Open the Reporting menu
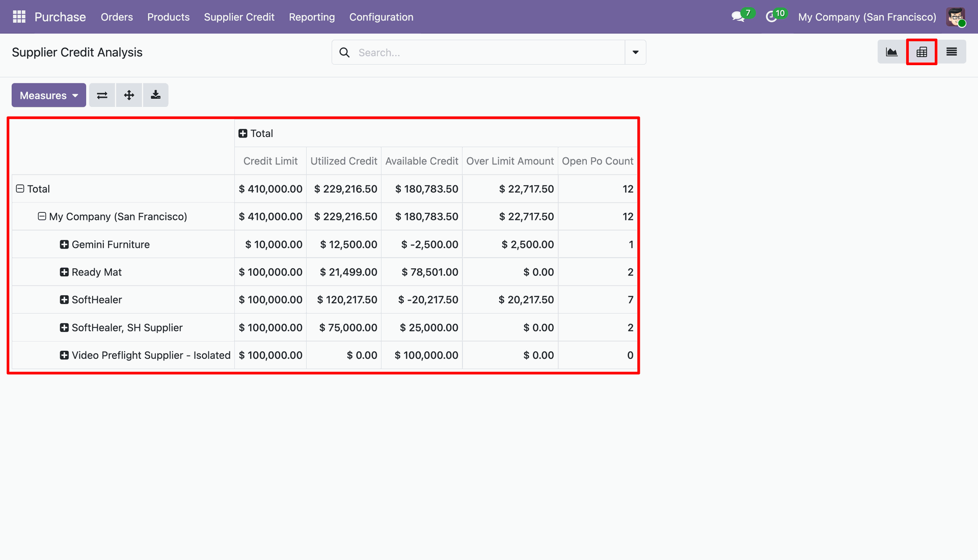Screen dimensions: 978x560 (x=312, y=17)
